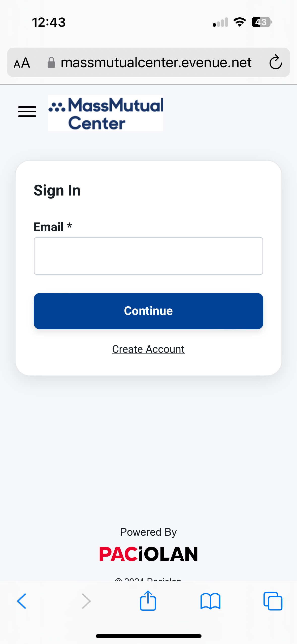Go back to the previous page
Viewport: 297px width, 644px height.
pyautogui.click(x=22, y=601)
